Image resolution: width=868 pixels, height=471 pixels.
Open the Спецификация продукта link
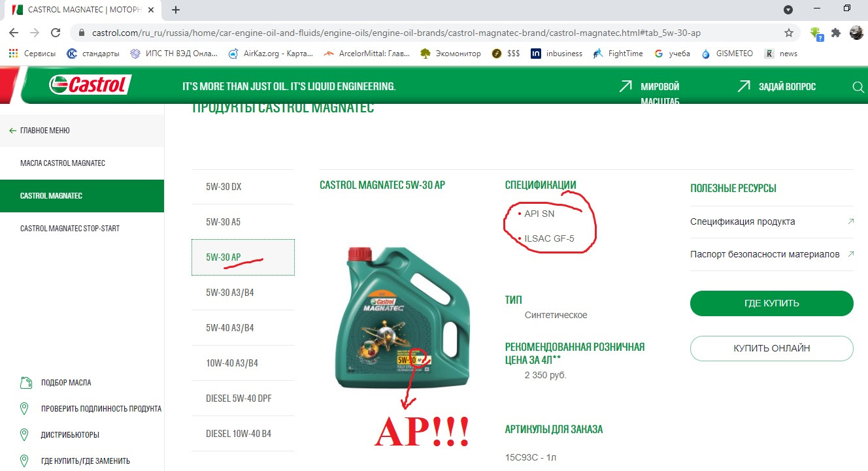tap(772, 221)
